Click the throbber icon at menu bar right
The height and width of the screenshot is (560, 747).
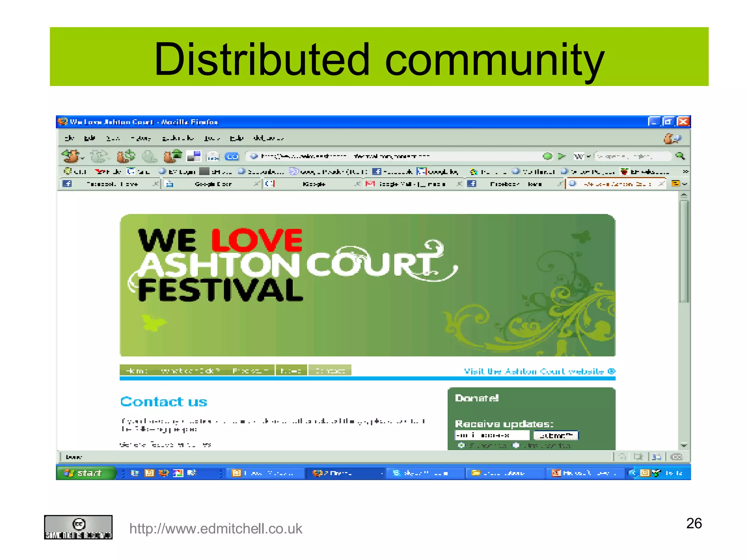point(672,139)
